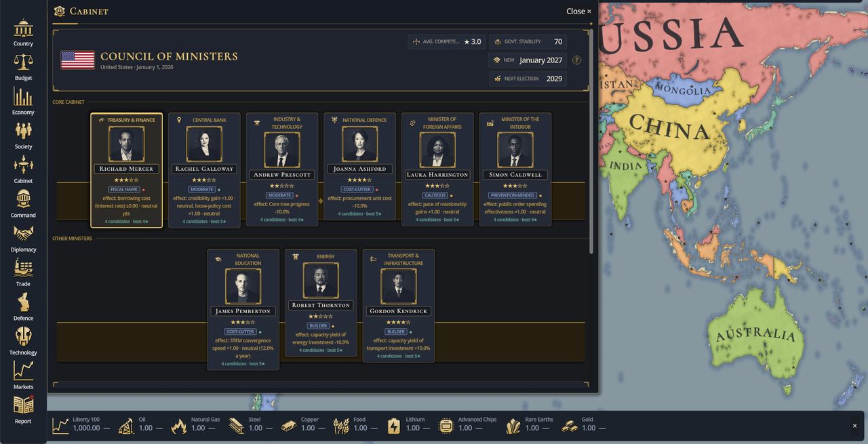The image size is (868, 444).
Task: Click the Liberty 100 index chart icon
Action: coord(61,425)
